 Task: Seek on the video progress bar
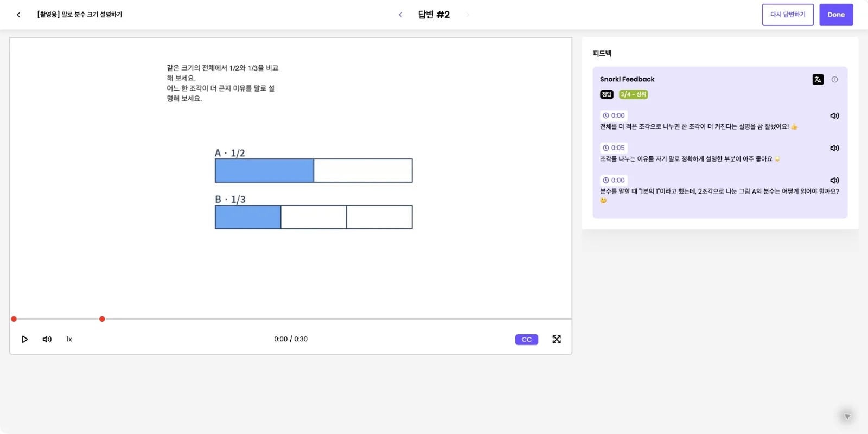pyautogui.click(x=291, y=319)
